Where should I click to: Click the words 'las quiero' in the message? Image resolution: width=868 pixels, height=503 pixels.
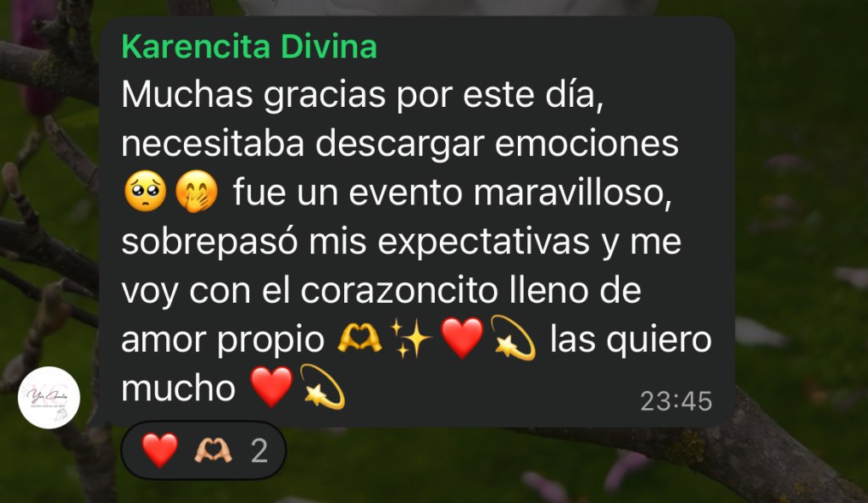pos(631,339)
